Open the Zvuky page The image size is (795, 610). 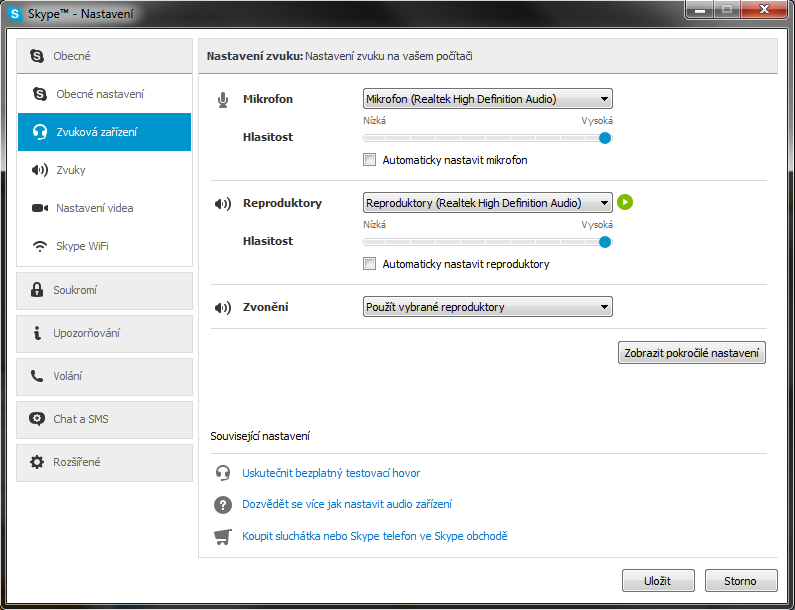[104, 170]
